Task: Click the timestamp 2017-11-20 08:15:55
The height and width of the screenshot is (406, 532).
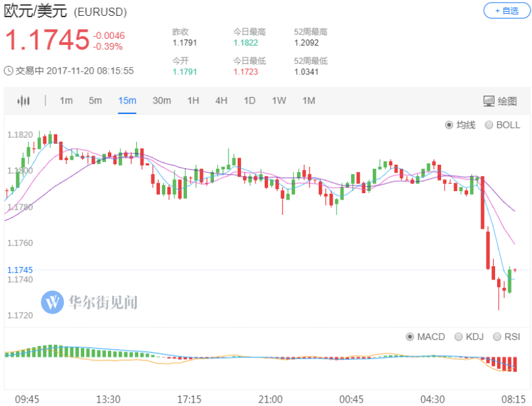Action: [x=90, y=71]
